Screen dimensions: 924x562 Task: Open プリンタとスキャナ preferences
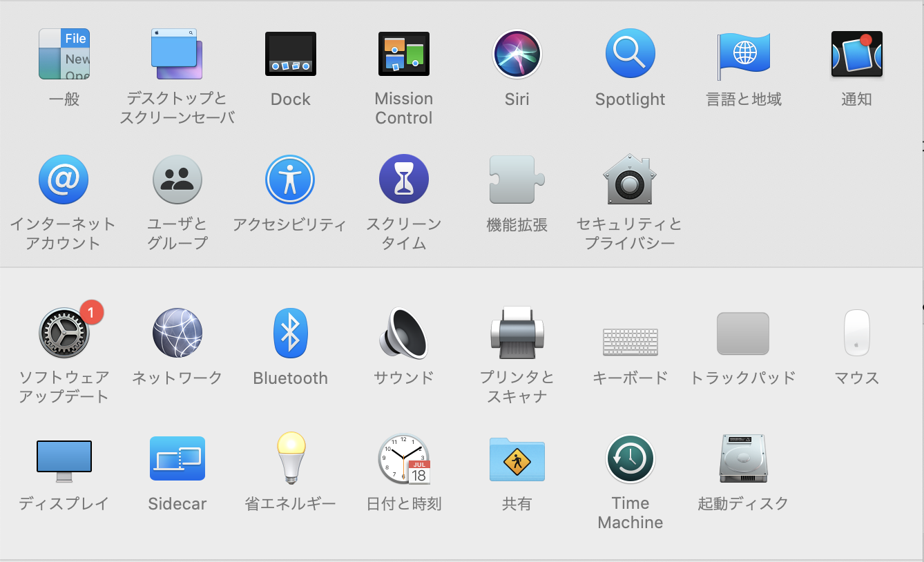click(517, 333)
